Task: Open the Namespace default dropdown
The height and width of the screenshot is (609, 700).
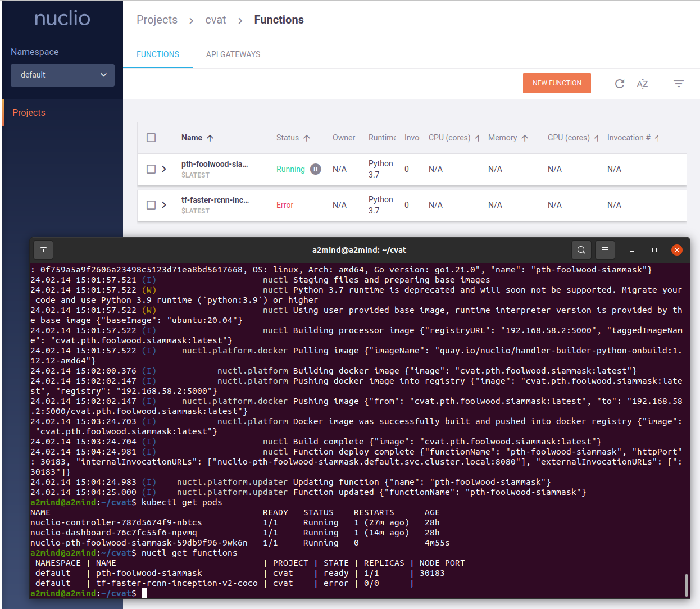Action: click(62, 75)
